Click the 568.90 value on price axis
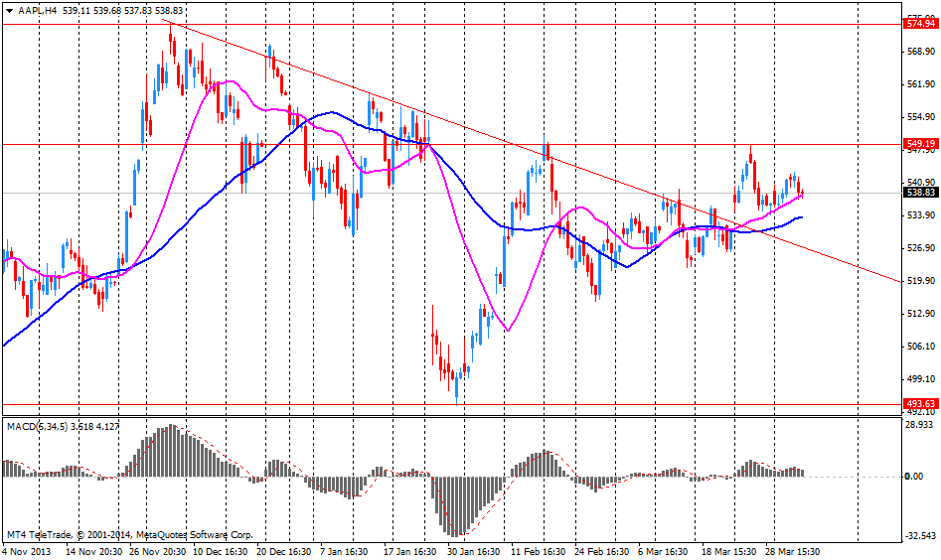941x560 pixels. [x=921, y=53]
